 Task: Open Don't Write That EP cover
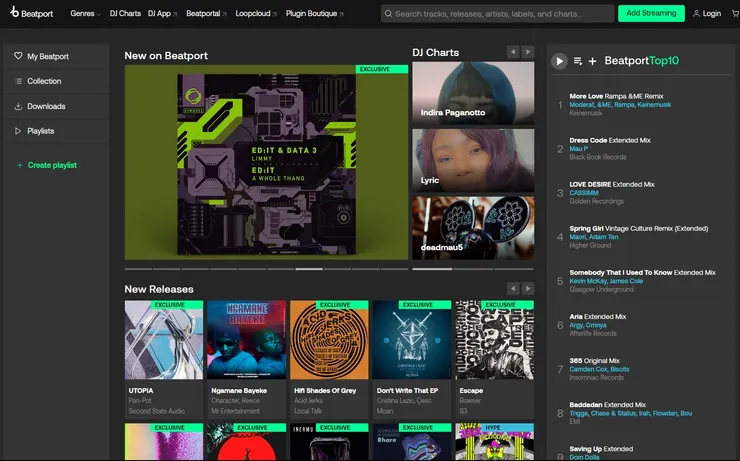click(x=412, y=340)
